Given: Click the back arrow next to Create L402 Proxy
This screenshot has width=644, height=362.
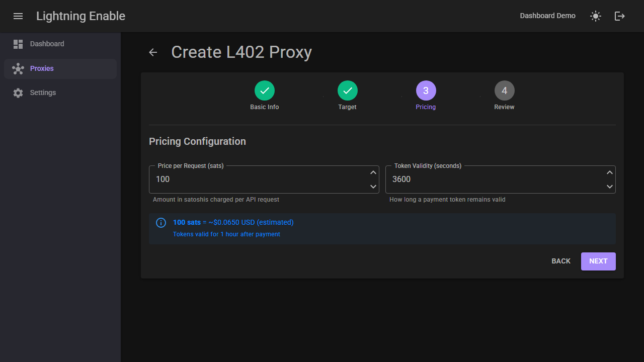Looking at the screenshot, I should tap(153, 52).
